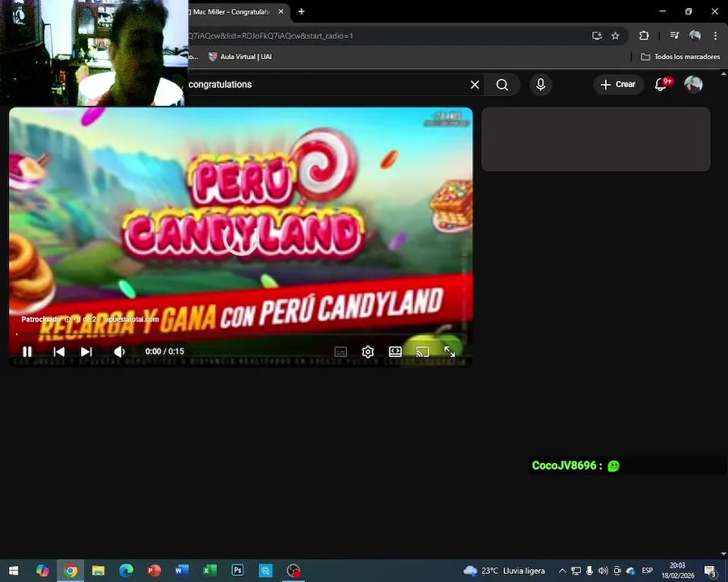The height and width of the screenshot is (582, 728).
Task: Open Excel from taskbar
Action: pyautogui.click(x=210, y=571)
